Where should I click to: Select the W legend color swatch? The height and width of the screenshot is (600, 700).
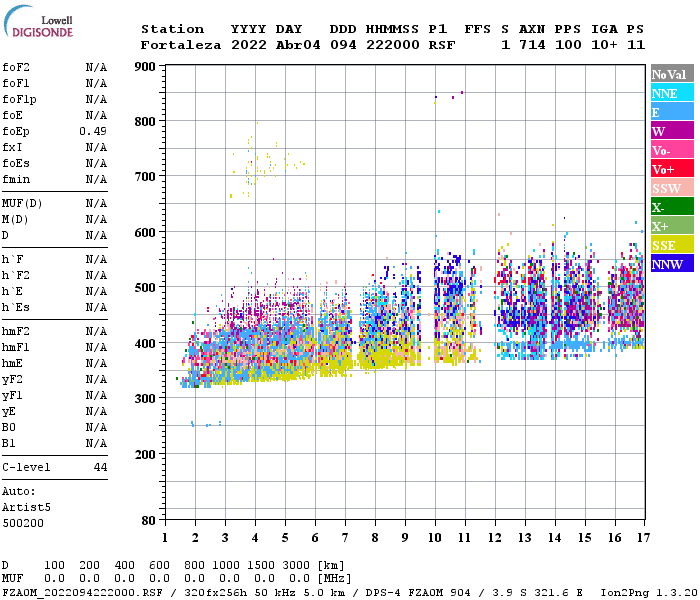click(672, 131)
